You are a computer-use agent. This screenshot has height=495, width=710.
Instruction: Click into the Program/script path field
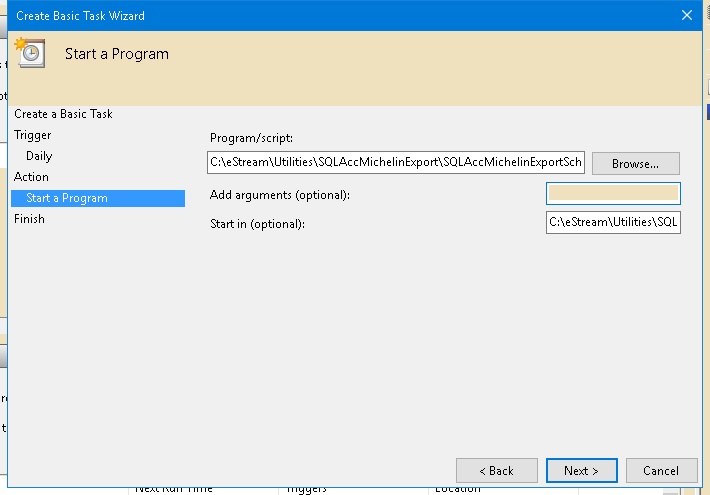[x=395, y=163]
